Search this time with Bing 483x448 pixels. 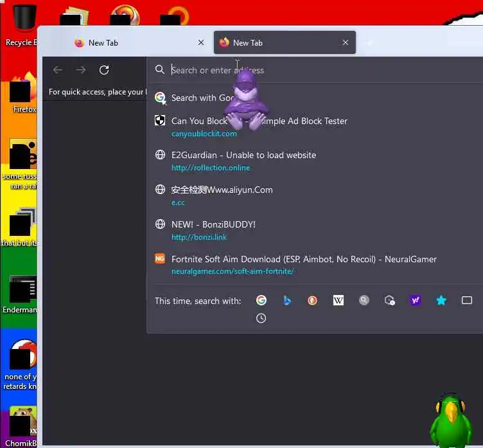click(x=286, y=300)
